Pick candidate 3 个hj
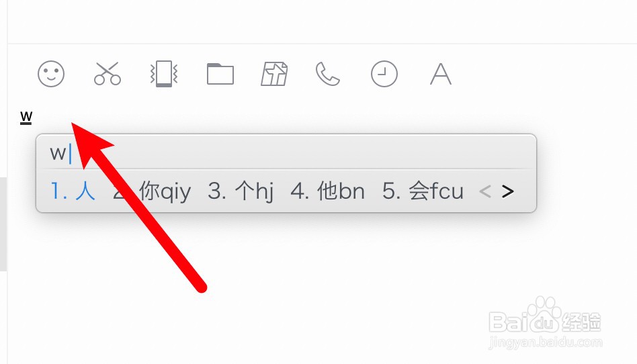The height and width of the screenshot is (364, 637). (241, 191)
